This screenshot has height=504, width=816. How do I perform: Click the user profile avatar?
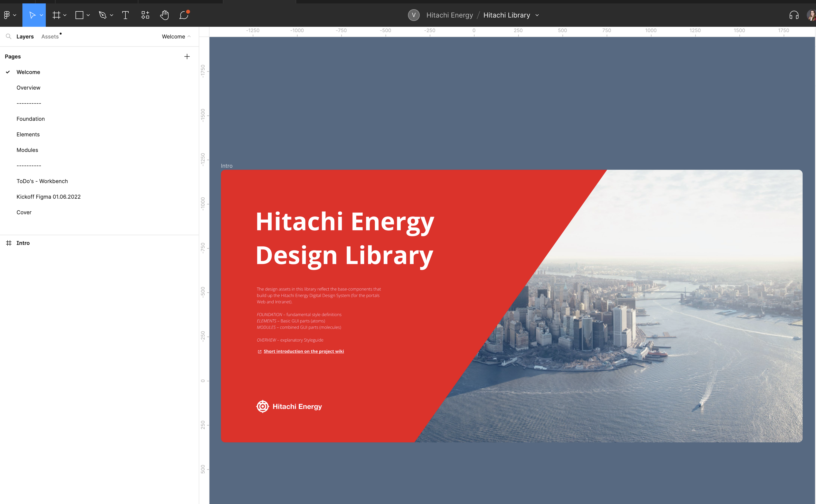tap(811, 15)
